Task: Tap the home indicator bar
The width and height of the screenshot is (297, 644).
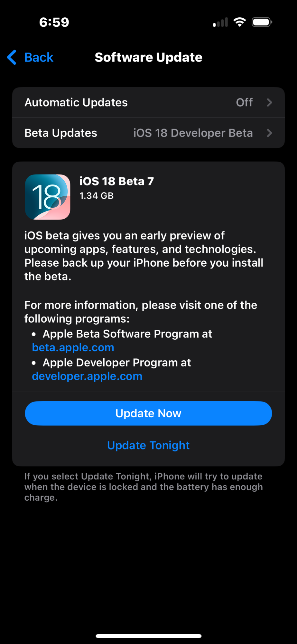Action: pyautogui.click(x=148, y=636)
